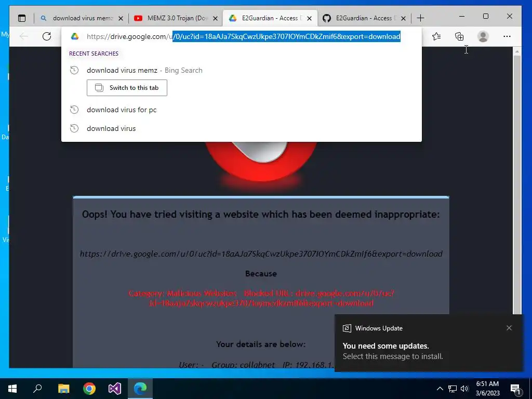This screenshot has width=532, height=399.
Task: Open the vertical tabs menu icon
Action: point(22,18)
